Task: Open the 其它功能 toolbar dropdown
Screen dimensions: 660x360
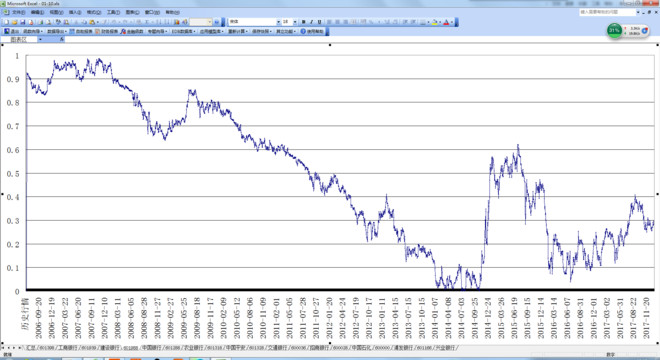Action: pyautogui.click(x=286, y=31)
